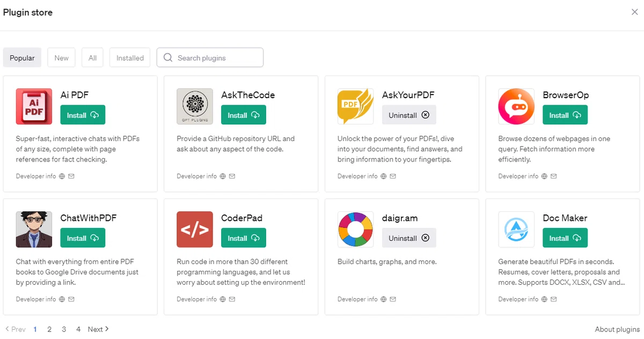Open AskTheCode developer website globe icon
644x339 pixels.
tap(223, 176)
